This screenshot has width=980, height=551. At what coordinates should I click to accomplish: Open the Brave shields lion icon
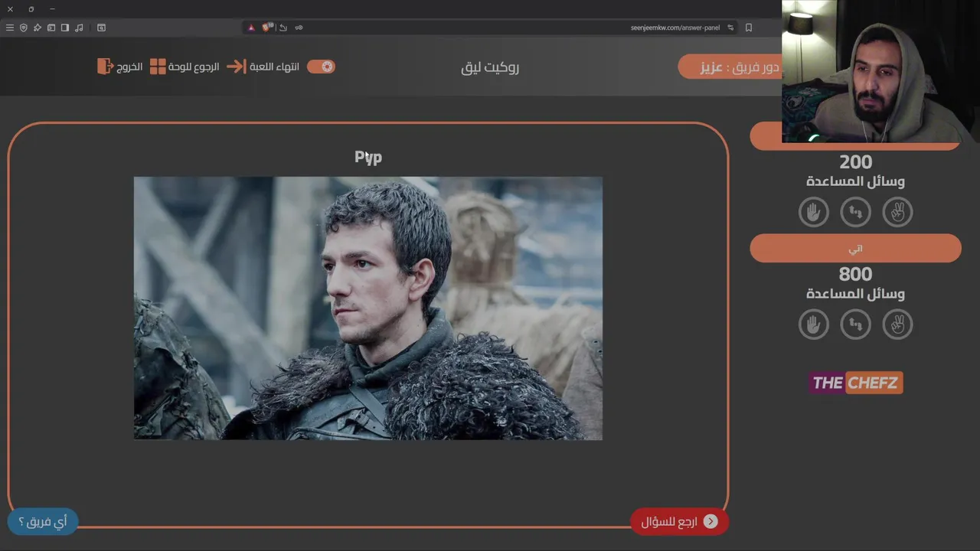point(267,28)
